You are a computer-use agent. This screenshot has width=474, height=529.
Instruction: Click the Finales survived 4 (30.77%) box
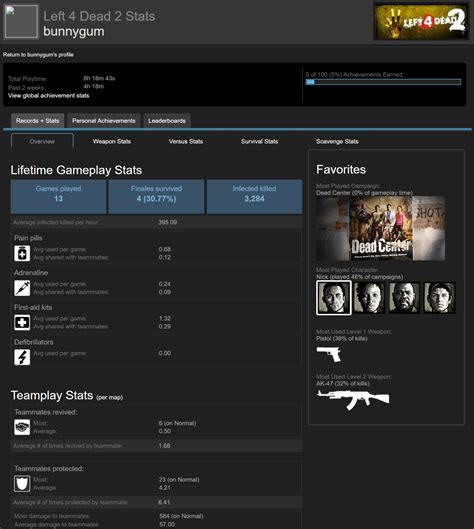pyautogui.click(x=156, y=197)
